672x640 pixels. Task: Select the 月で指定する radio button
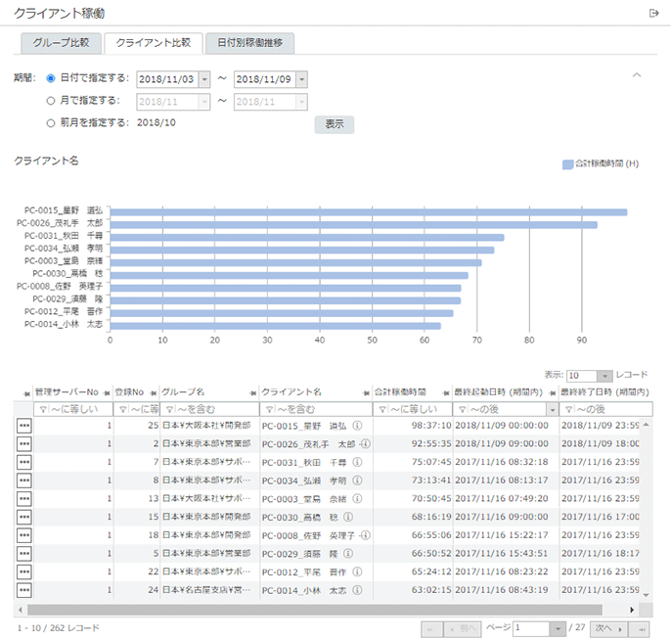[51, 100]
